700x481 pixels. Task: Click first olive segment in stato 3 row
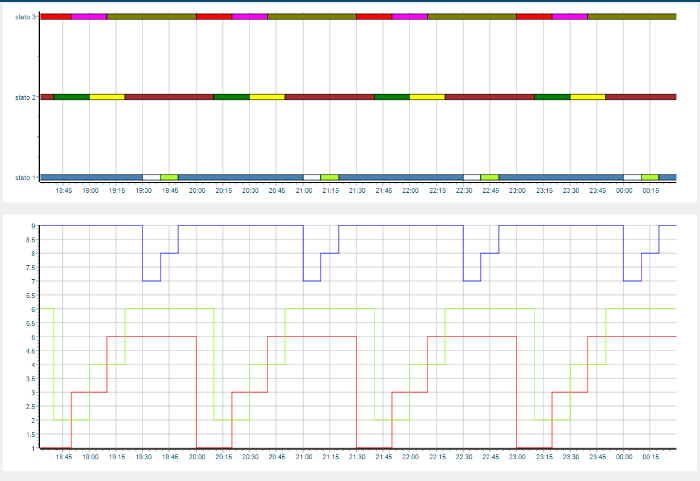click(x=151, y=17)
